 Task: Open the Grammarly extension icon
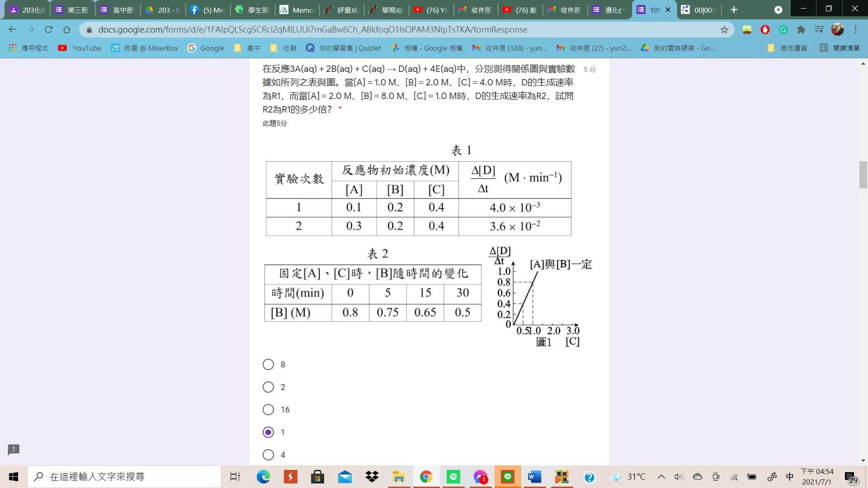[783, 29]
